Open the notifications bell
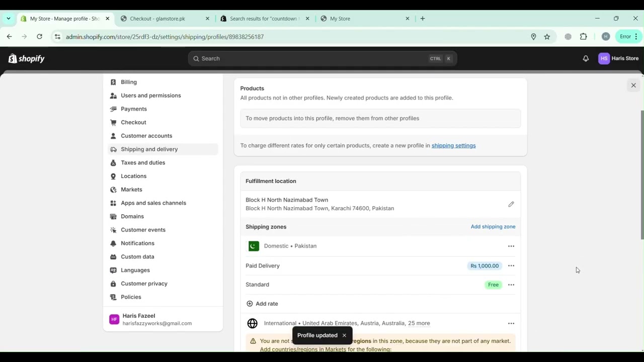Image resolution: width=644 pixels, height=362 pixels. [586, 58]
